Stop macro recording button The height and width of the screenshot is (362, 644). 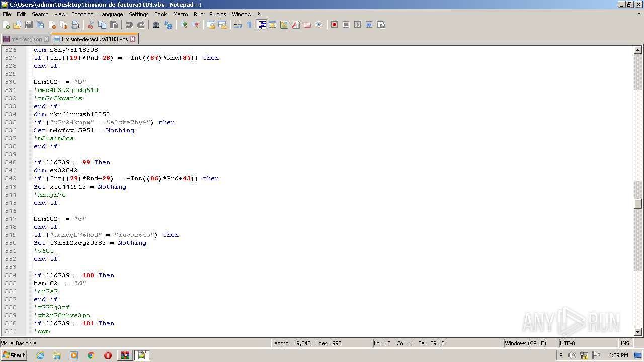[346, 25]
